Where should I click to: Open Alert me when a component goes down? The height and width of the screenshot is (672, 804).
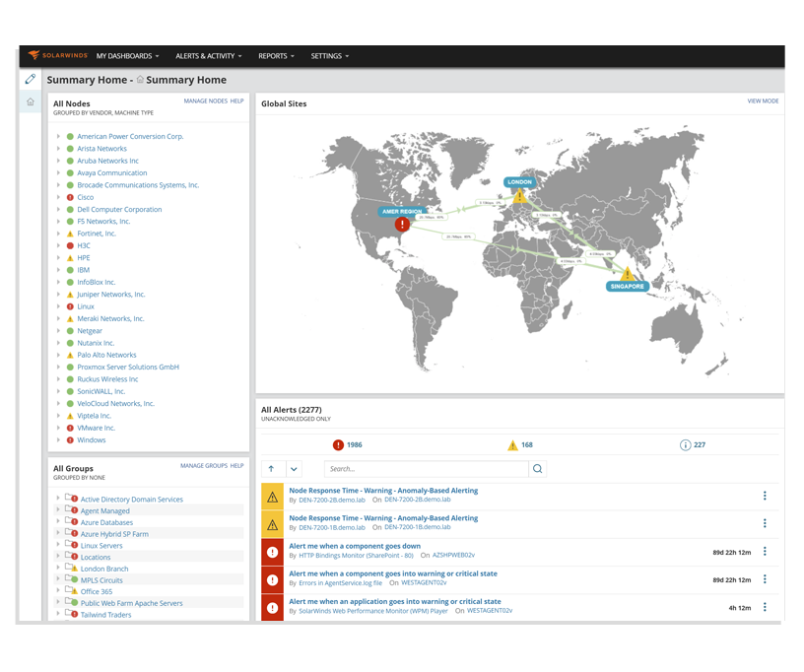tap(355, 546)
